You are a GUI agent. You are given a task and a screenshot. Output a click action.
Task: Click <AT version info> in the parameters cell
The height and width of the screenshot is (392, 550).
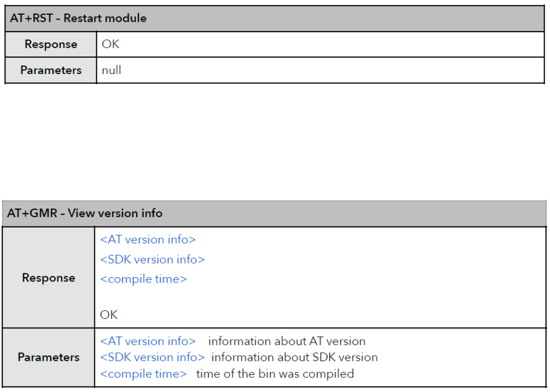pyautogui.click(x=148, y=341)
